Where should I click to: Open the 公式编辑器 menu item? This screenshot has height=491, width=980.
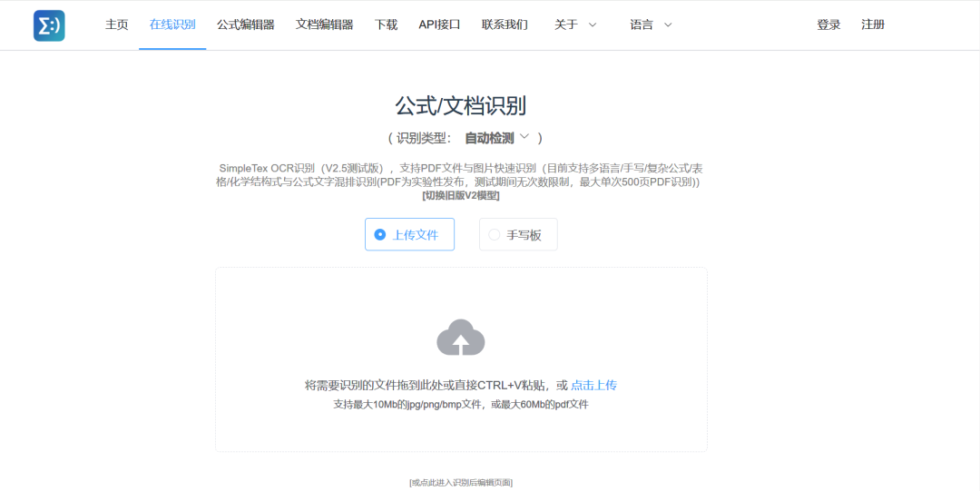[245, 25]
